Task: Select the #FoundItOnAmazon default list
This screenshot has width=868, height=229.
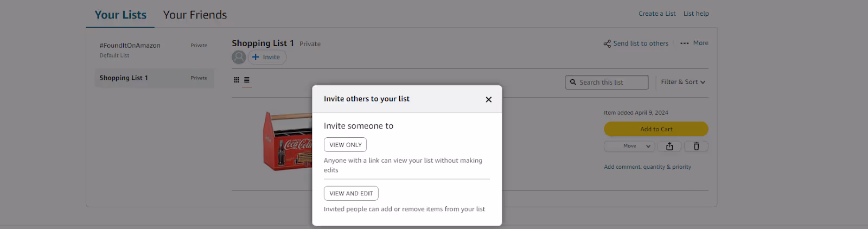Action: click(154, 50)
